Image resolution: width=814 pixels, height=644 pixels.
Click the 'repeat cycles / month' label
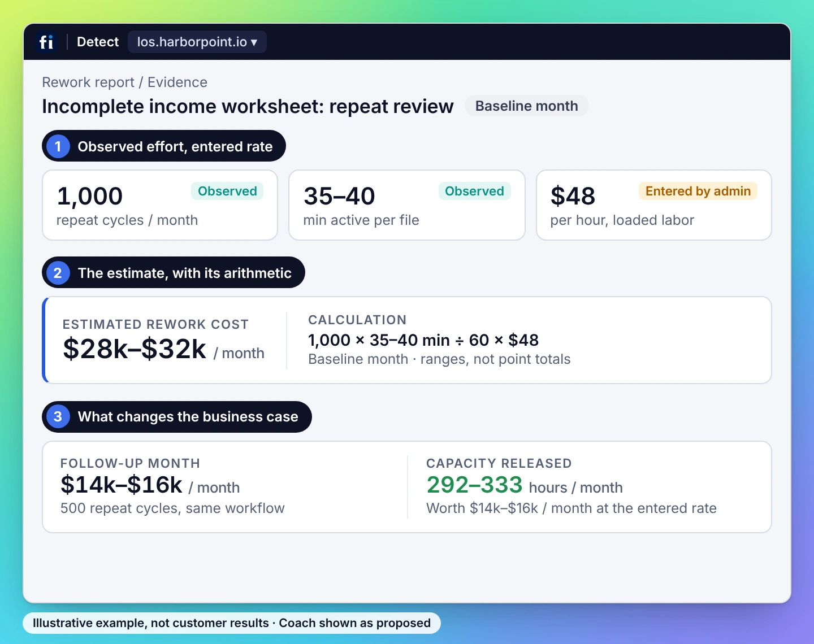tap(127, 220)
